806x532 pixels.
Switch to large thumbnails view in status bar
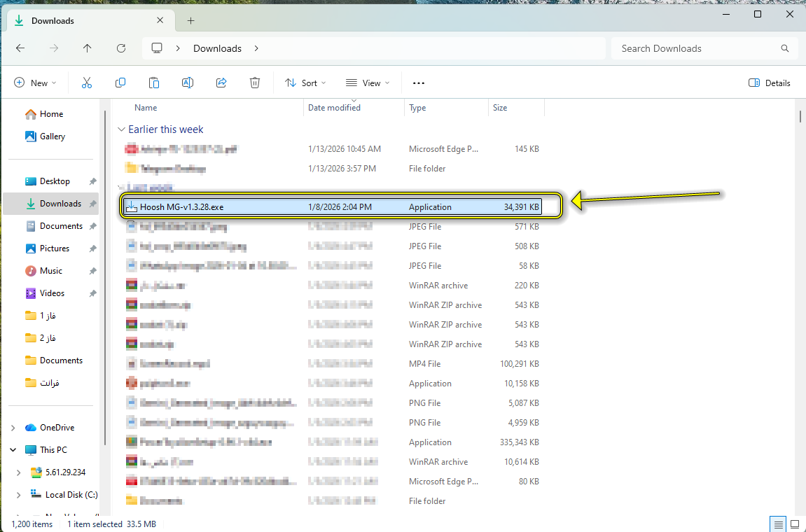(795, 524)
